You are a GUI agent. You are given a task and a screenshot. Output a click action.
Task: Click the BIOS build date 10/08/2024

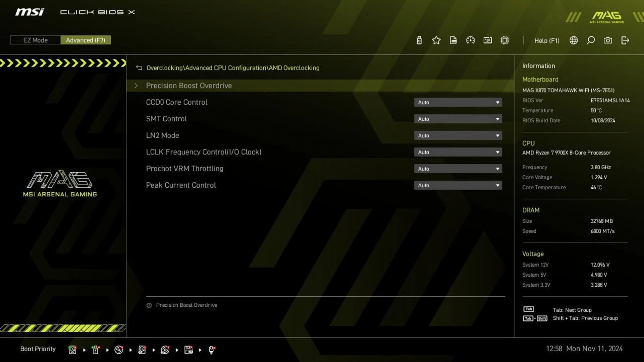(x=603, y=120)
